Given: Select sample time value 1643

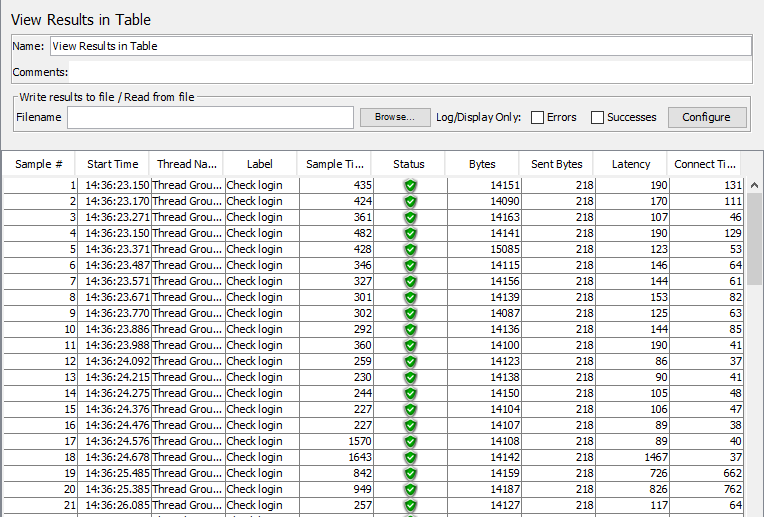Looking at the screenshot, I should point(360,458).
